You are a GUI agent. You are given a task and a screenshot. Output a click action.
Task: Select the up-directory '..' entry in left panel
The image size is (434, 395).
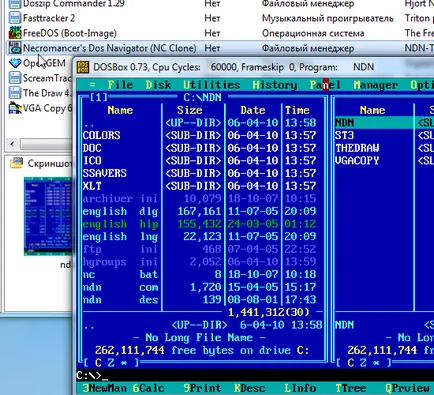pos(199,123)
